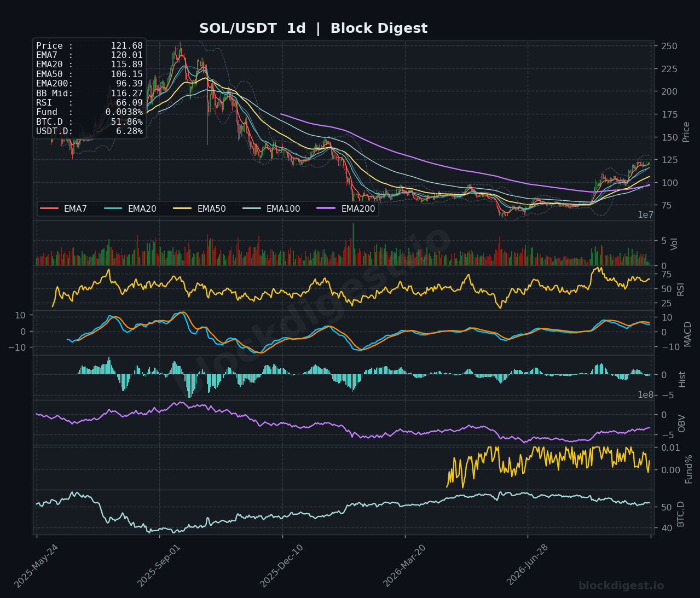This screenshot has width=700, height=598.
Task: Click the 0.01 funding tick label
Action: point(670,448)
